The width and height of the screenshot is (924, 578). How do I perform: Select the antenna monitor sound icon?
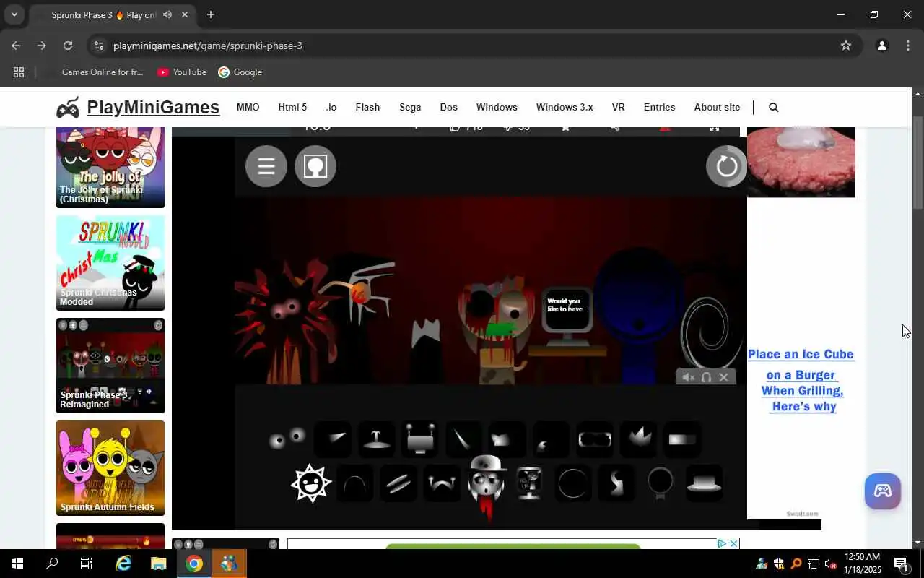point(420,439)
